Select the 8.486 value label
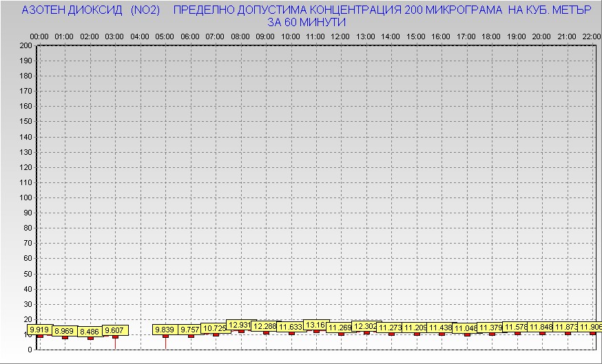602x364 pixels. pyautogui.click(x=89, y=332)
